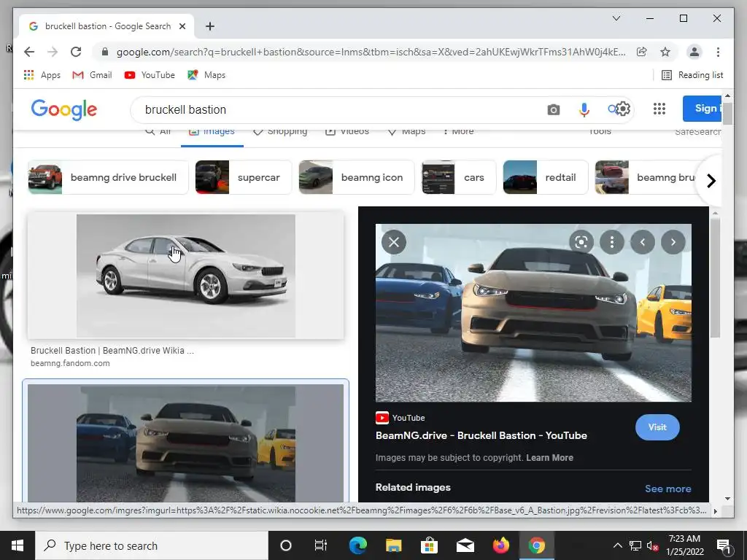The width and height of the screenshot is (747, 560).
Task: Open tab search dropdown chevron
Action: coord(616,18)
